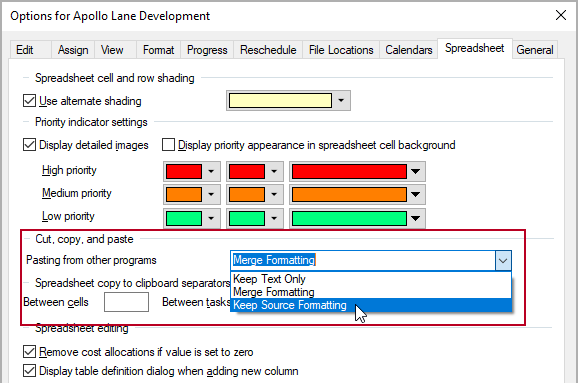Click the wide orange Medium priority swatch
This screenshot has width=578, height=383.
pyautogui.click(x=349, y=194)
